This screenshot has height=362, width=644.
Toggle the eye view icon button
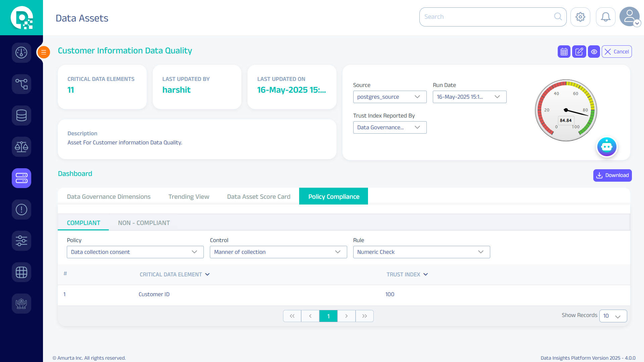[594, 52]
